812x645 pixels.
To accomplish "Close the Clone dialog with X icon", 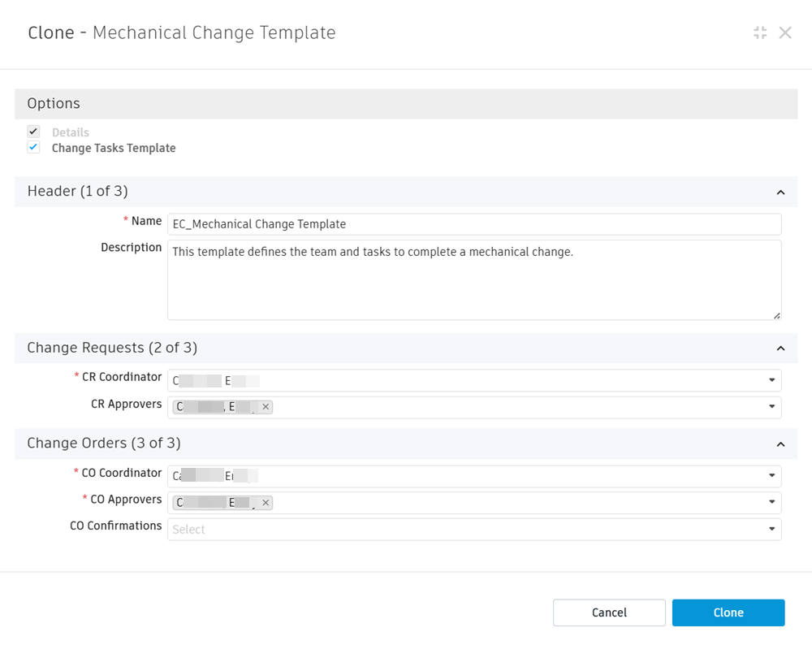I will [785, 32].
